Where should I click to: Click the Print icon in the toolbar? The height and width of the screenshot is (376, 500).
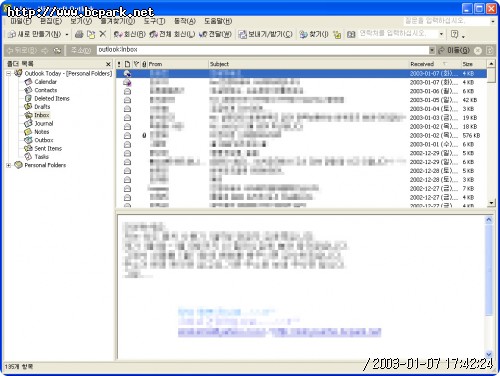(x=79, y=34)
